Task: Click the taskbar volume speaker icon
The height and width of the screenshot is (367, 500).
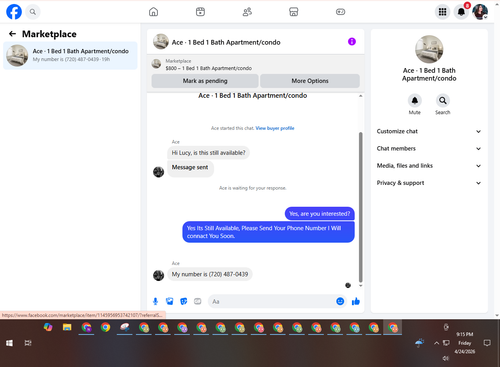Action: coord(445,358)
